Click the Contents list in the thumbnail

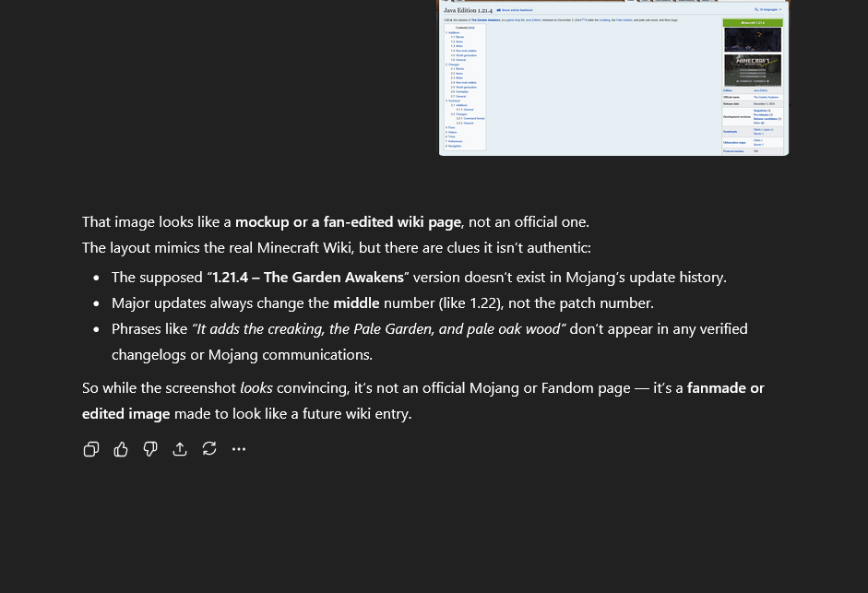click(465, 88)
